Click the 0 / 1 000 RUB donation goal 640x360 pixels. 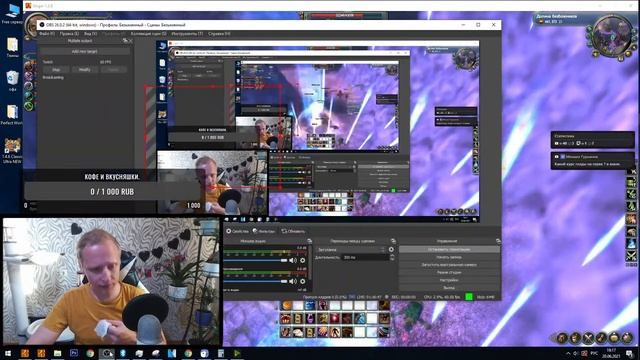tap(112, 191)
